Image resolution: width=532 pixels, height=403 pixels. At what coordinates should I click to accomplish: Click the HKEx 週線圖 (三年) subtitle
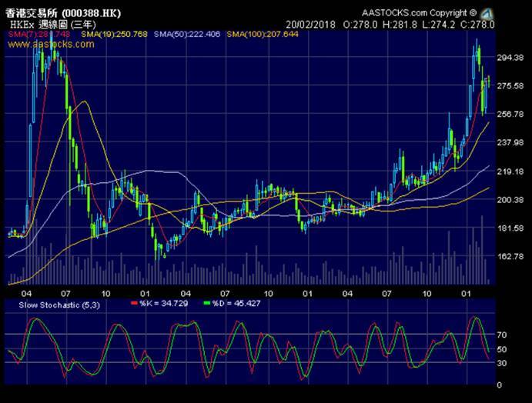[53, 25]
